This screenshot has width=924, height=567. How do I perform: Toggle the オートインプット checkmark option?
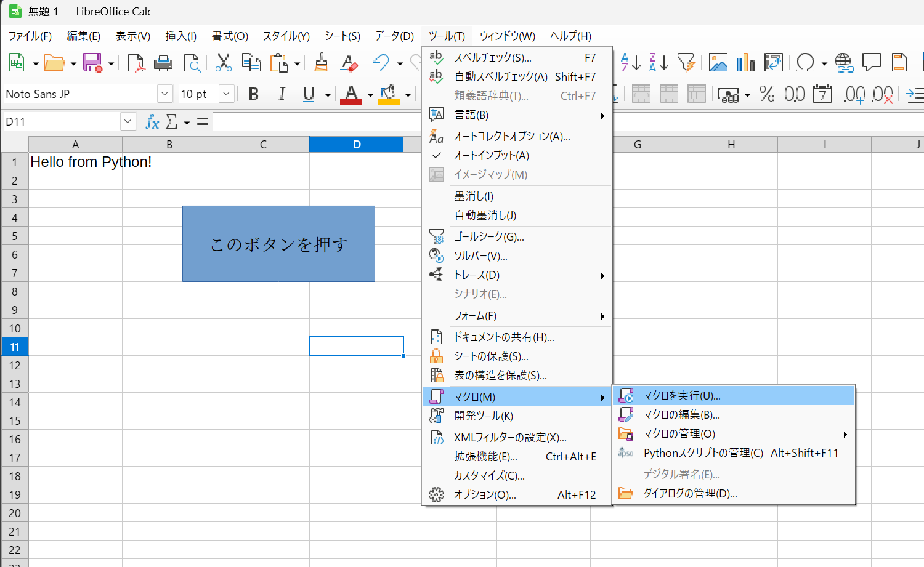491,156
